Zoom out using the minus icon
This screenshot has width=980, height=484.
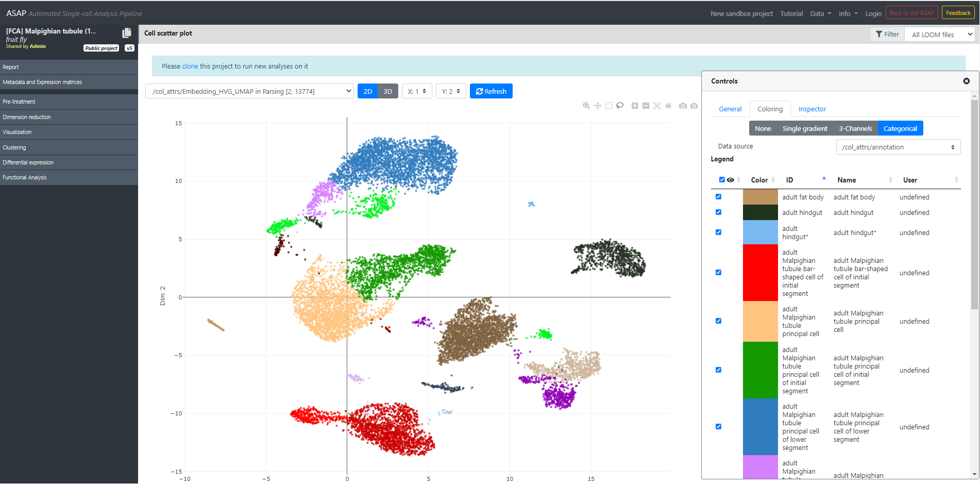645,105
